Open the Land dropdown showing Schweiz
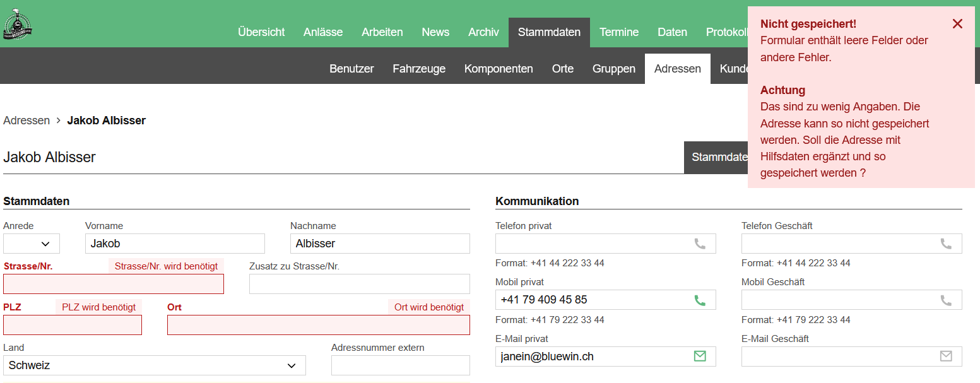 (x=155, y=365)
